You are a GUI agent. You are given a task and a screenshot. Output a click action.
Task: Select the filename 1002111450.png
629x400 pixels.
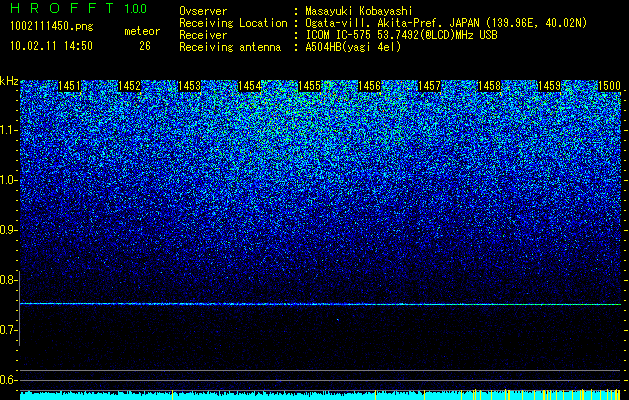(52, 27)
